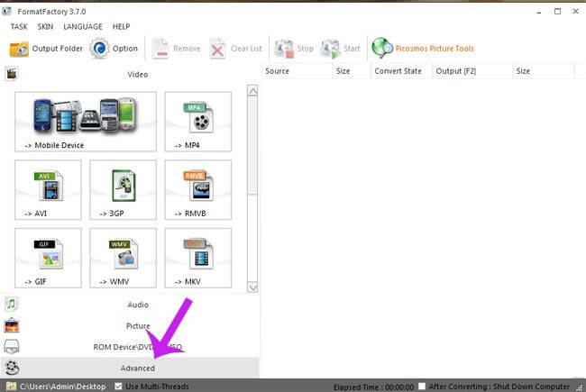Launch Picosmos Picture Tools
The height and width of the screenshot is (392, 586).
382,49
